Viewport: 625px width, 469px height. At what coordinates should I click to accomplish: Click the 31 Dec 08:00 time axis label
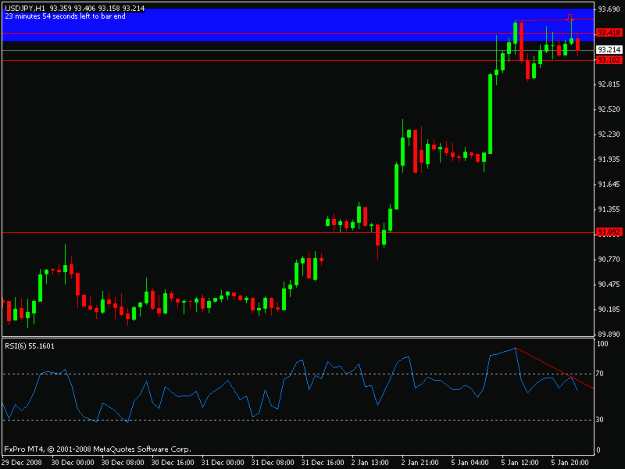coord(273,463)
